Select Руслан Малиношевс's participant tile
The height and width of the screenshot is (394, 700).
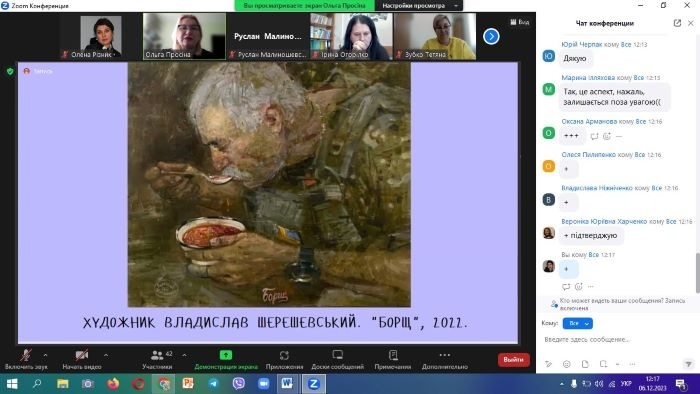pyautogui.click(x=268, y=37)
